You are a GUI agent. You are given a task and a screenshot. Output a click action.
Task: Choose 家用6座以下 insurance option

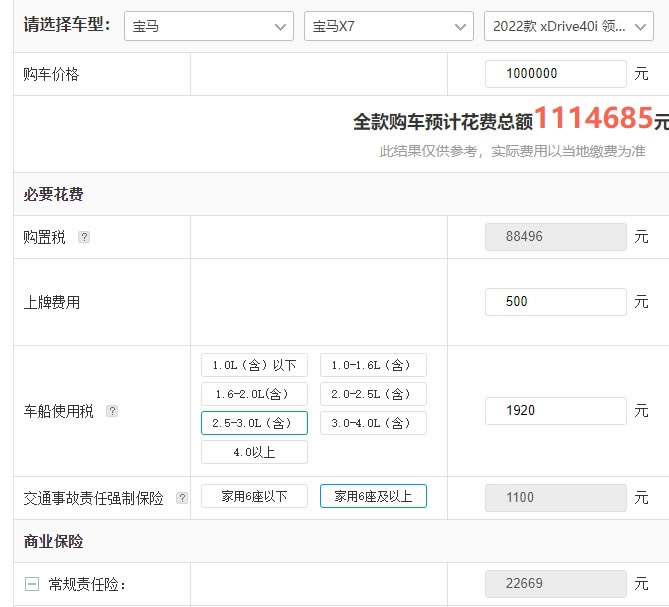pos(254,496)
